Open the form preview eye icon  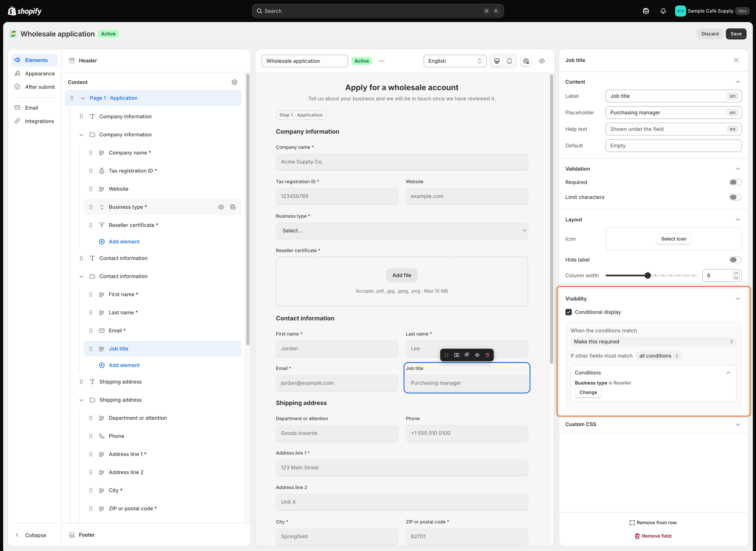point(542,61)
